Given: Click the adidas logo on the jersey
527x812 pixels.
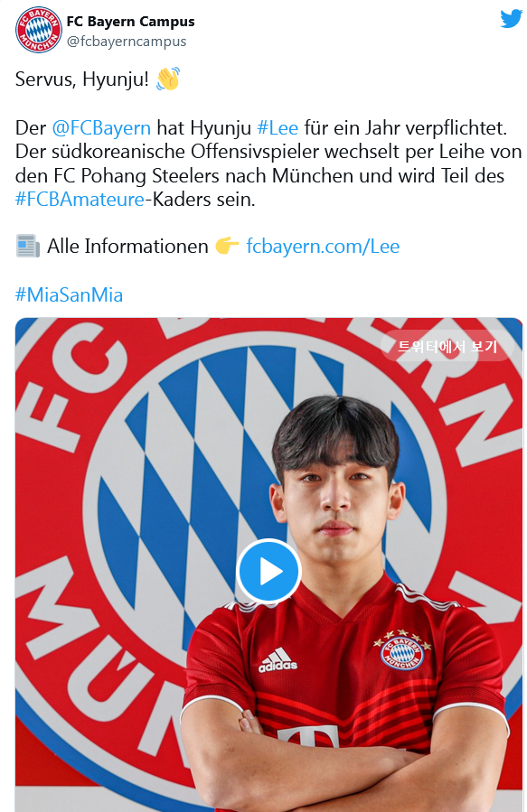Looking at the screenshot, I should (278, 660).
